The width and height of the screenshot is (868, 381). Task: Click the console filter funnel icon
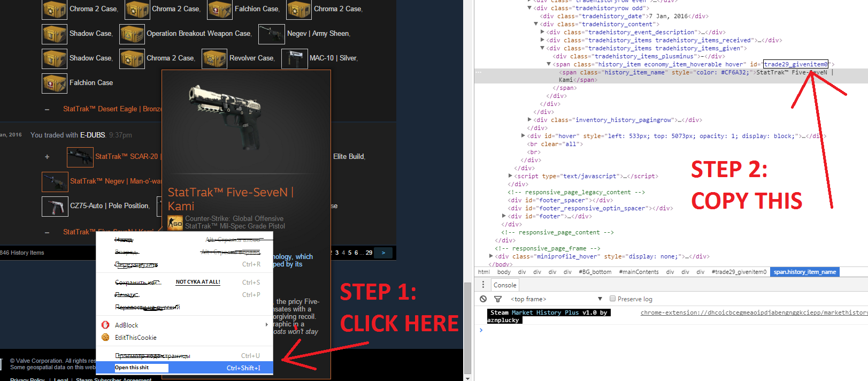498,299
